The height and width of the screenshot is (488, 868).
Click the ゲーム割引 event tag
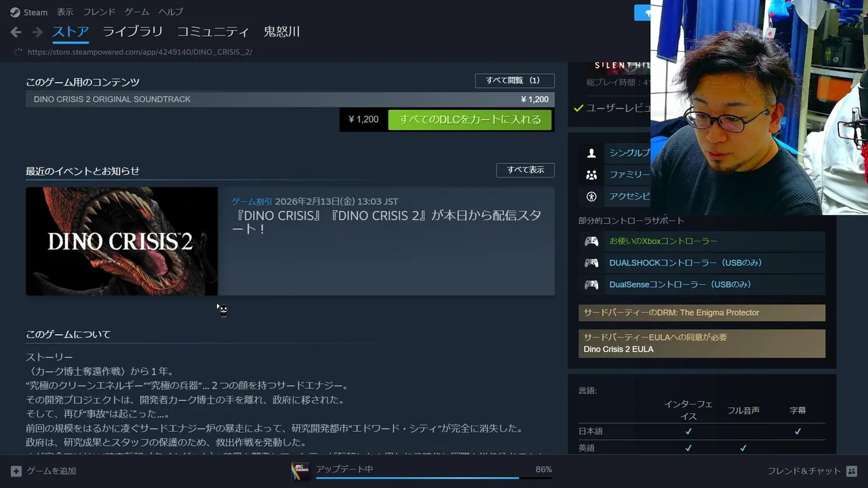pyautogui.click(x=252, y=202)
